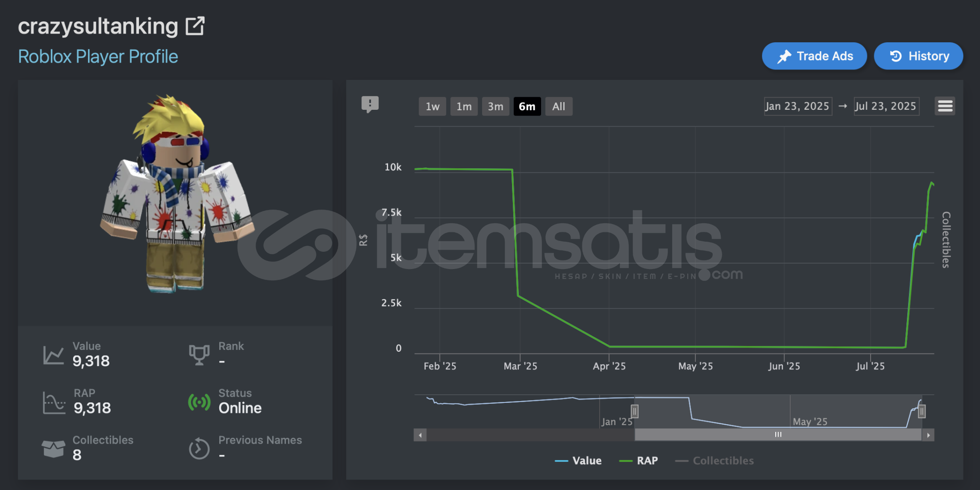The height and width of the screenshot is (490, 980).
Task: Click the Jul '25 axis label
Action: tap(870, 366)
